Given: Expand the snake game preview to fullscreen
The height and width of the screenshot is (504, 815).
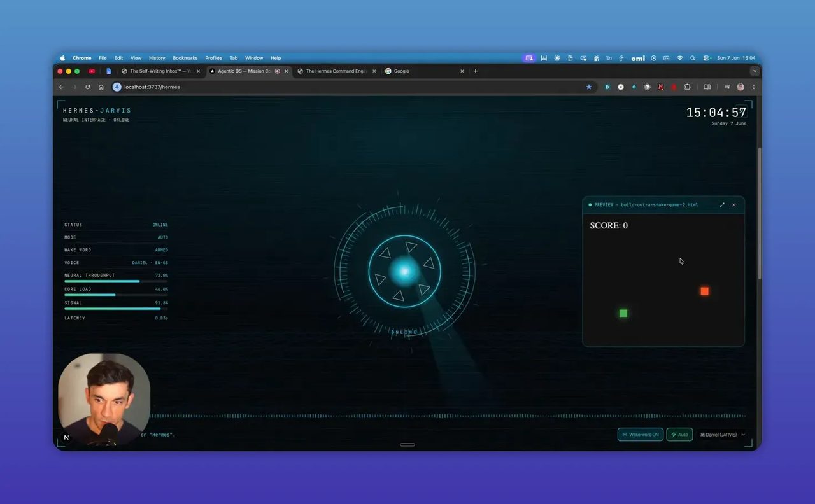Looking at the screenshot, I should (x=722, y=205).
